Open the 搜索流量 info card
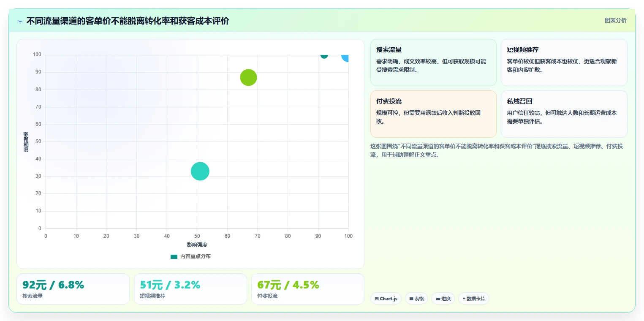 tap(433, 63)
